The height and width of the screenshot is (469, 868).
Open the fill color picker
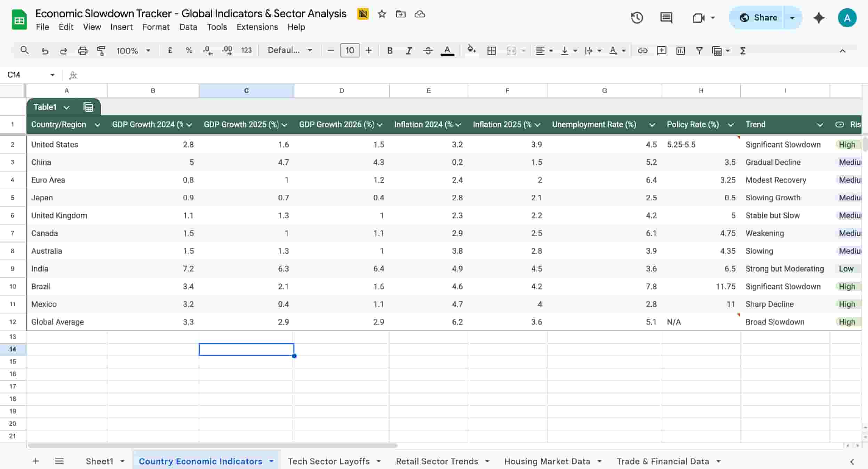pos(471,50)
